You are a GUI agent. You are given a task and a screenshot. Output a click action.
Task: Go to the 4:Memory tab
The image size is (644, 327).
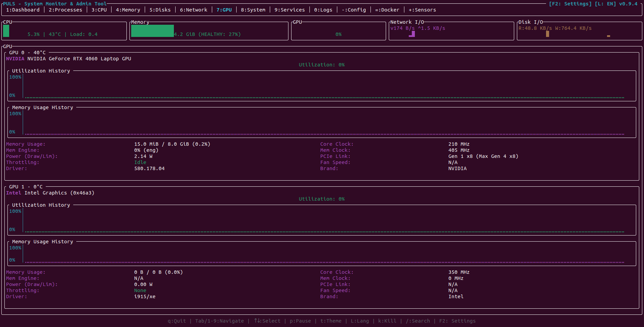(128, 10)
